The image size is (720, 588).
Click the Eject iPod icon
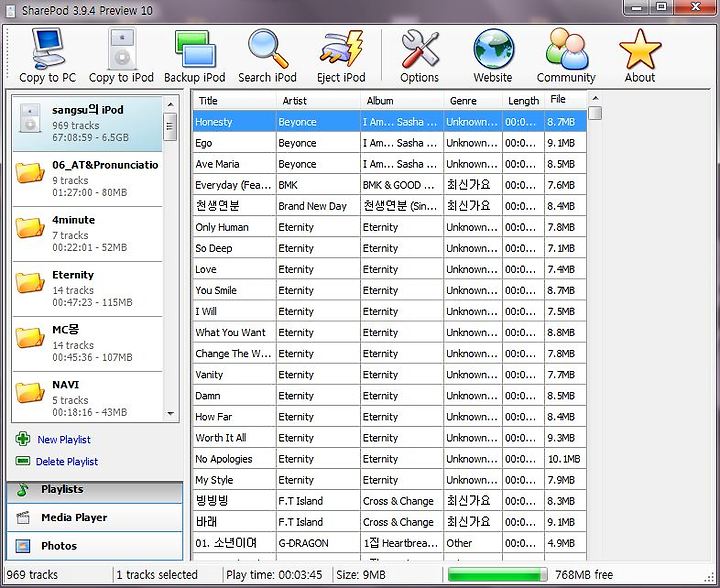tap(341, 48)
